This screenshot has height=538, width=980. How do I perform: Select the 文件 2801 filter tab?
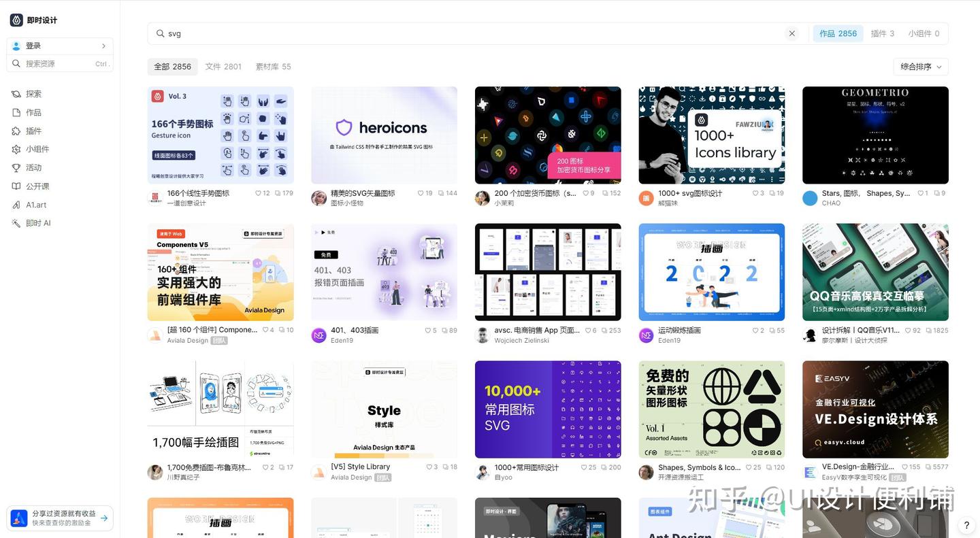223,67
